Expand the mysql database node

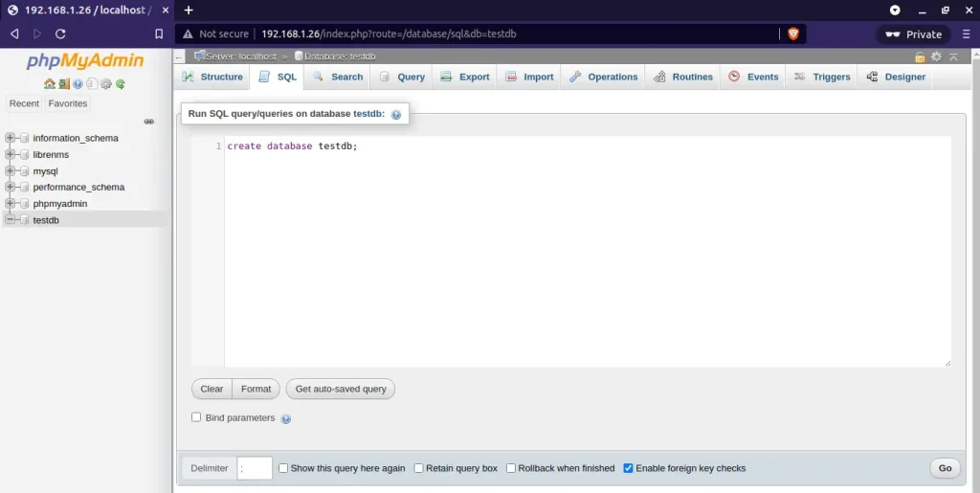pos(10,170)
